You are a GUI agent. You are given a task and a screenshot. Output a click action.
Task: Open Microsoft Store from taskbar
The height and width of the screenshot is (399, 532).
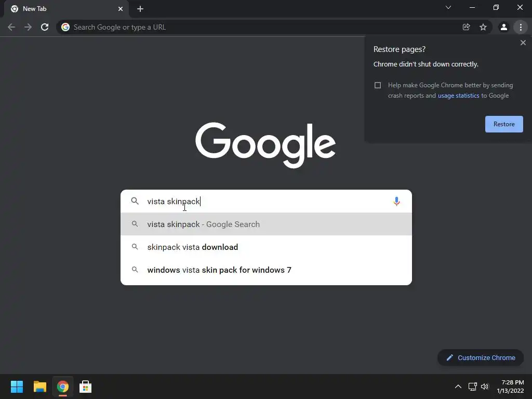click(85, 387)
